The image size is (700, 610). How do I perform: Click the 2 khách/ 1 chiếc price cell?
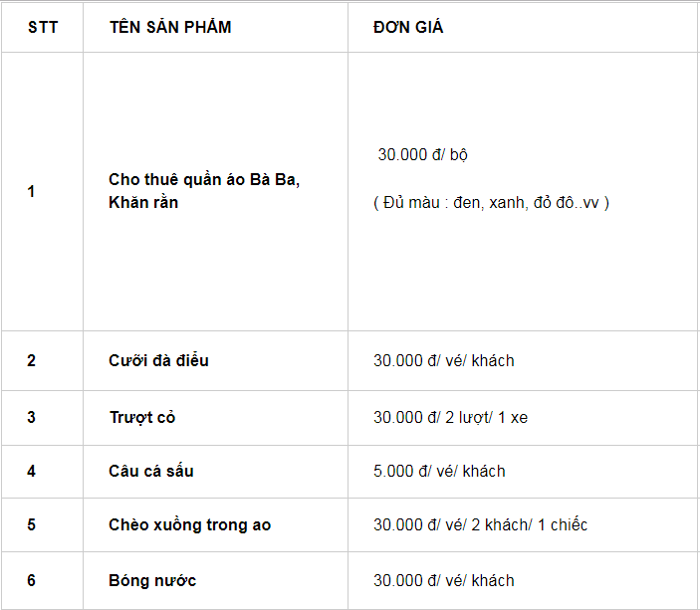[x=480, y=524]
